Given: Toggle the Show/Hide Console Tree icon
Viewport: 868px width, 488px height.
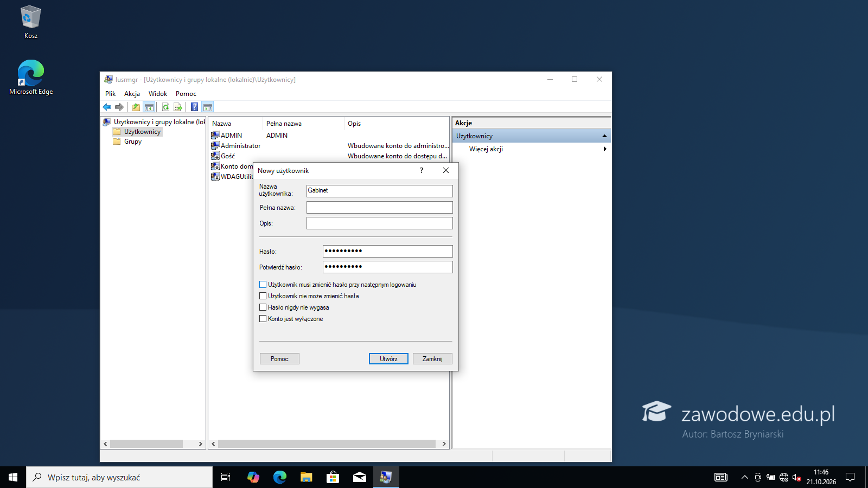Looking at the screenshot, I should coord(149,107).
